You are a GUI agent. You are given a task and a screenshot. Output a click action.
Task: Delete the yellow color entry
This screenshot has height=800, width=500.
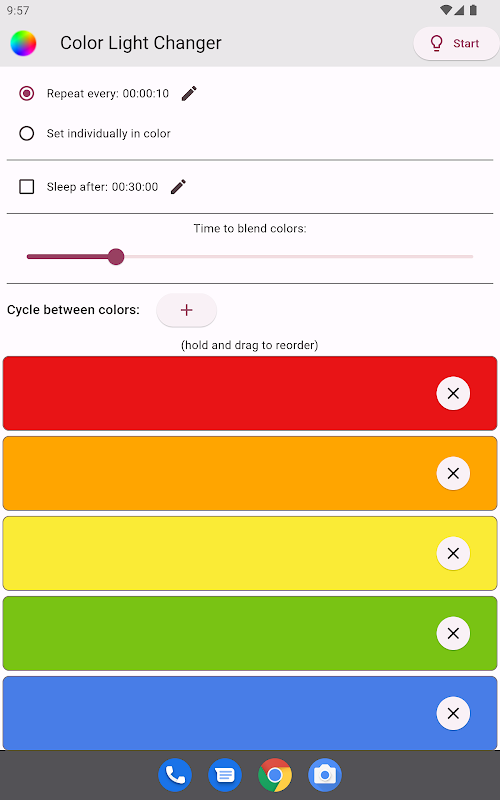pos(453,554)
